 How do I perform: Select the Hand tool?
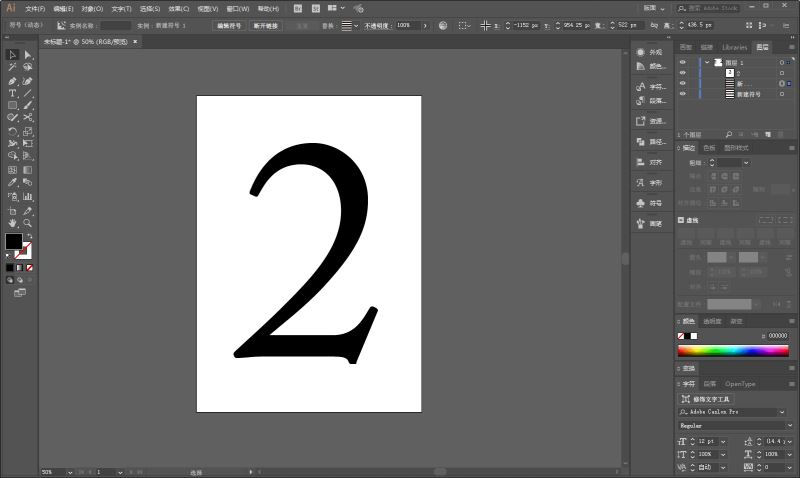[x=13, y=223]
